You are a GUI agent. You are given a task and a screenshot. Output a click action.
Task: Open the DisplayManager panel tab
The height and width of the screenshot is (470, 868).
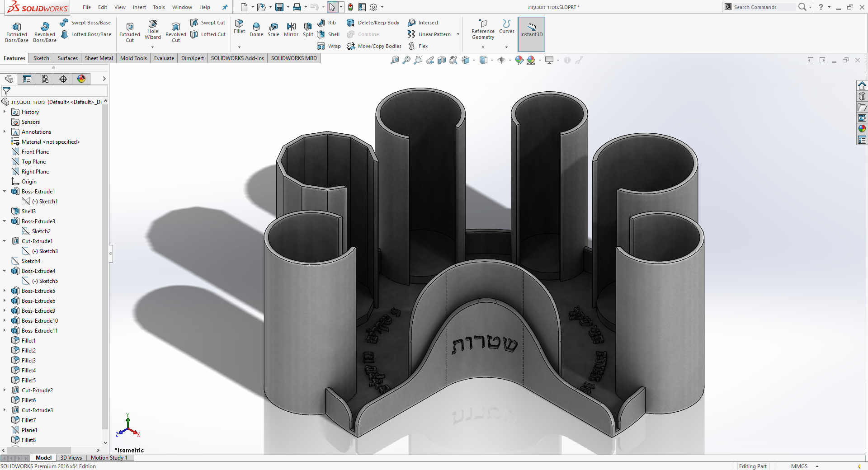click(81, 79)
